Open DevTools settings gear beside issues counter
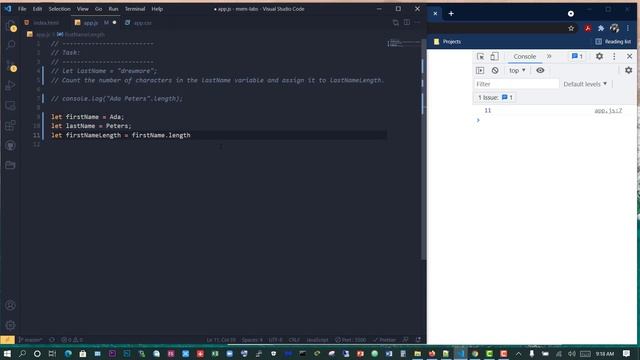This screenshot has height=360, width=640. pyautogui.click(x=599, y=56)
